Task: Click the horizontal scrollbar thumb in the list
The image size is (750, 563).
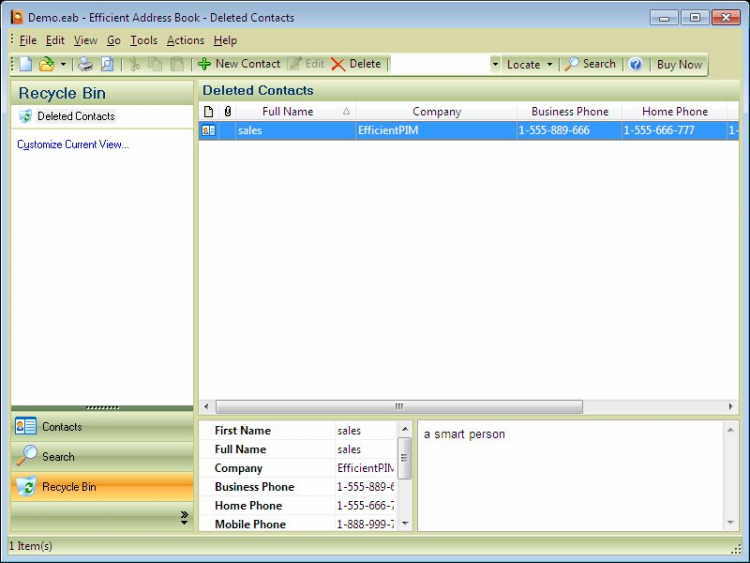Action: [x=399, y=407]
